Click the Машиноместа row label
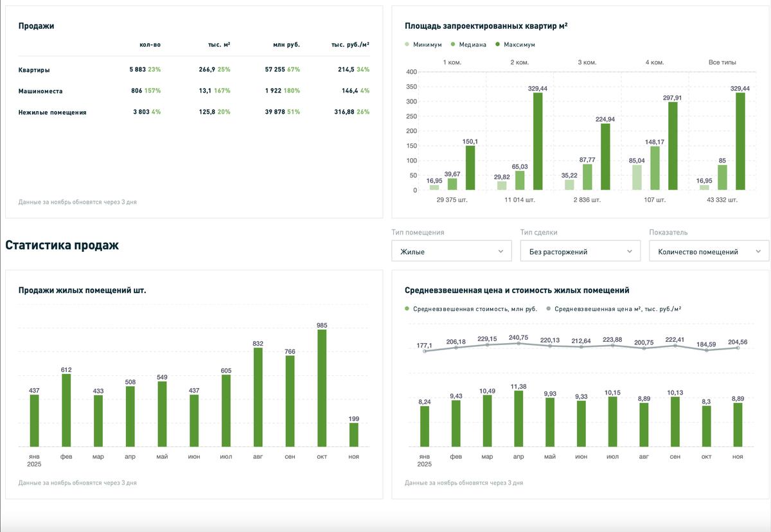771x532 pixels. pos(40,91)
